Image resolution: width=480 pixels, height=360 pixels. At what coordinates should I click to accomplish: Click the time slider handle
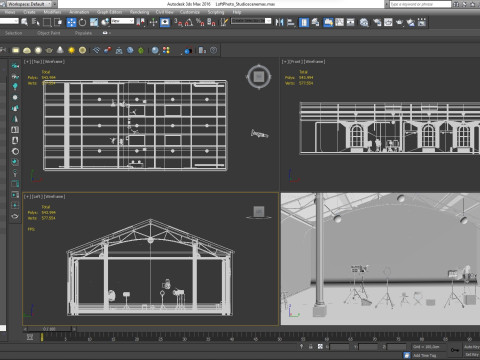[x=49, y=329]
